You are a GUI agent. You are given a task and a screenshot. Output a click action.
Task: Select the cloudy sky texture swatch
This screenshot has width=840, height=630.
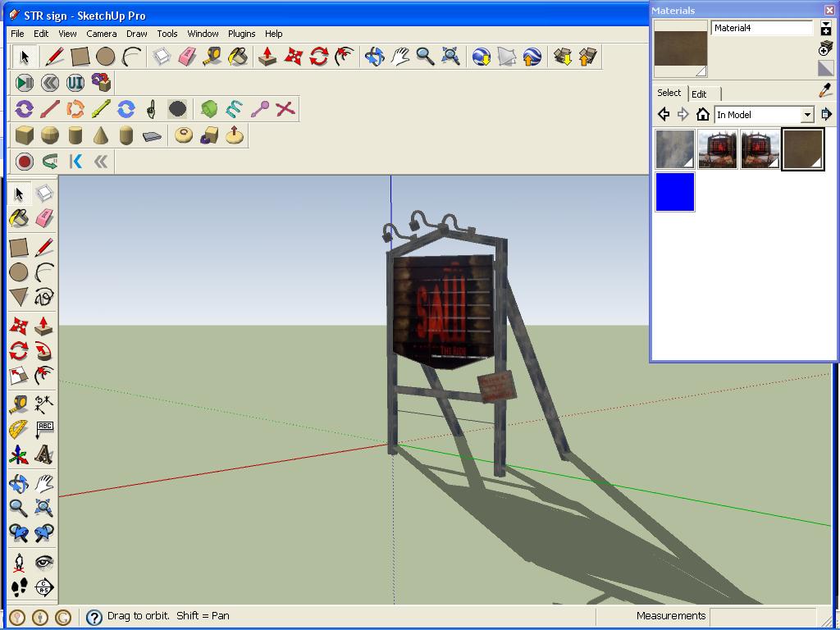675,149
